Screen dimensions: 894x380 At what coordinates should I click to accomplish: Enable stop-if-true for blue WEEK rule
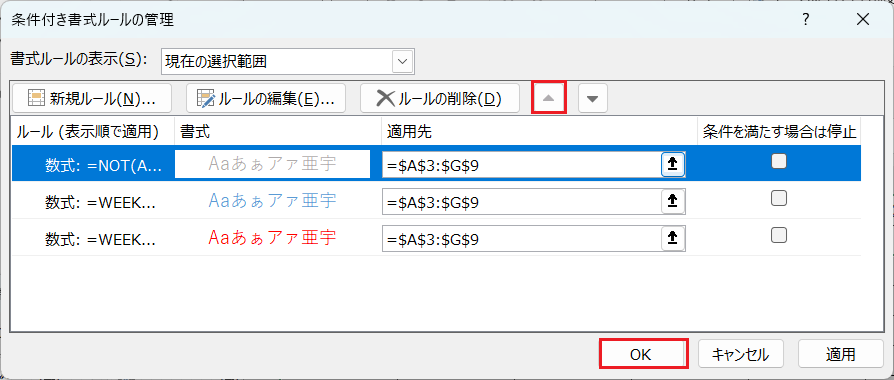(x=779, y=198)
